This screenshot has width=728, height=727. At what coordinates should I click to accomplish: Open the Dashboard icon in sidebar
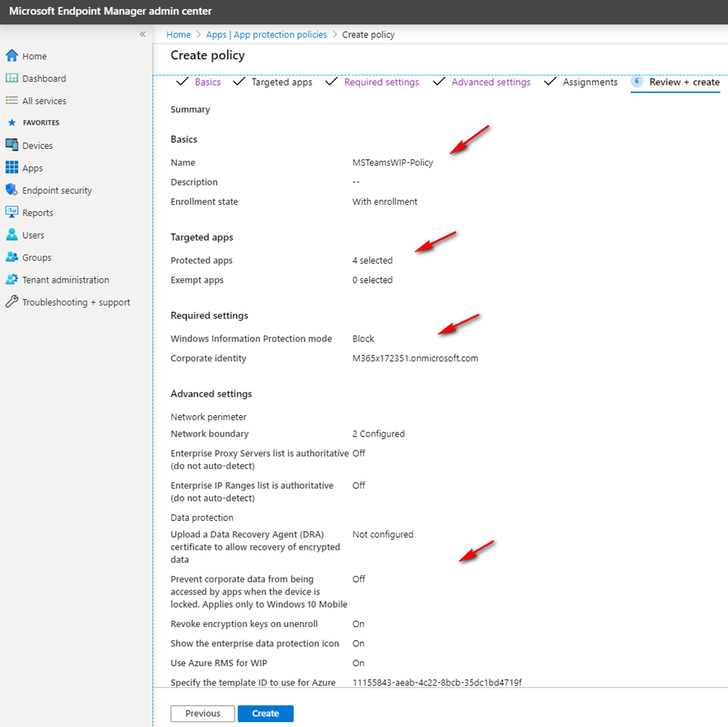tap(12, 78)
